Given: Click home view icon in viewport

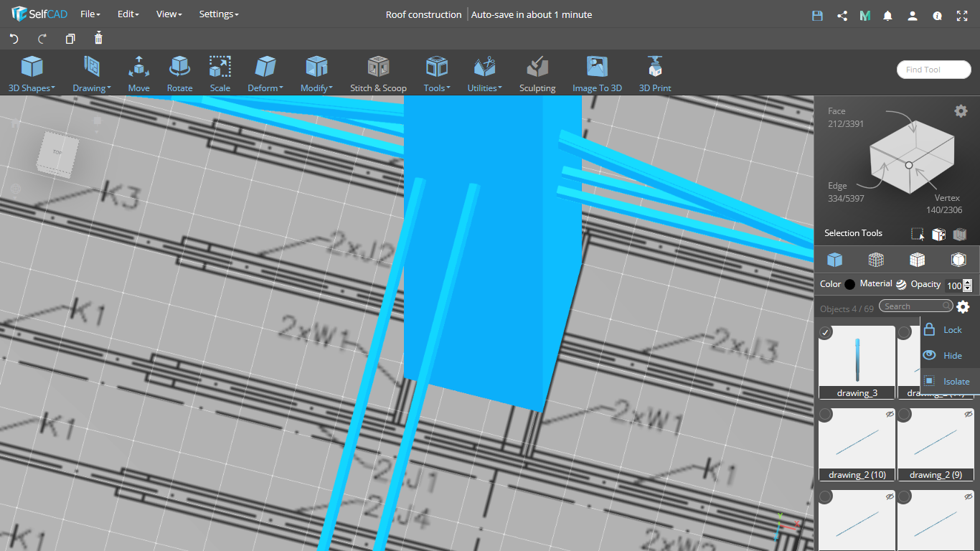Looking at the screenshot, I should 16,123.
